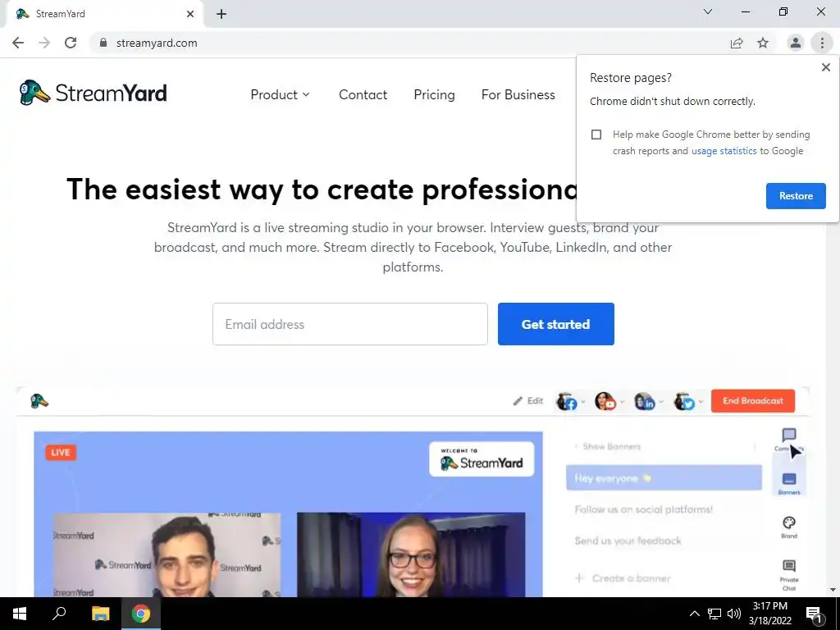Click the man's video thumbnail

(x=167, y=555)
